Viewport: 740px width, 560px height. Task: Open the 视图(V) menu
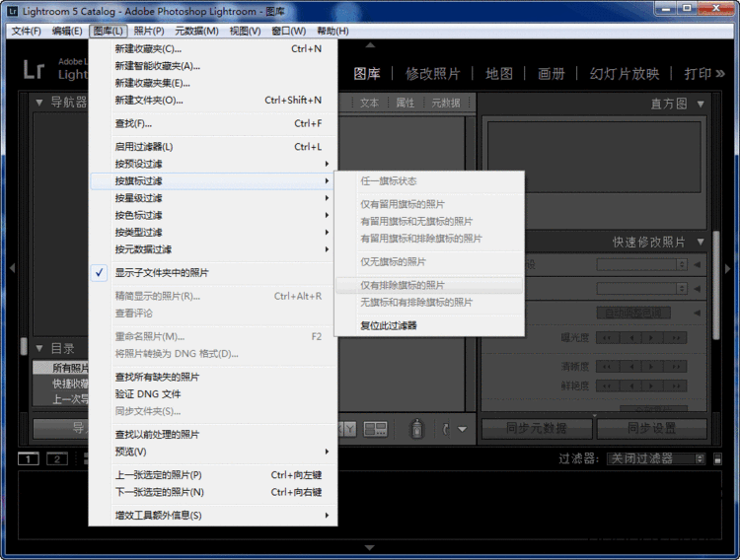[x=245, y=32]
